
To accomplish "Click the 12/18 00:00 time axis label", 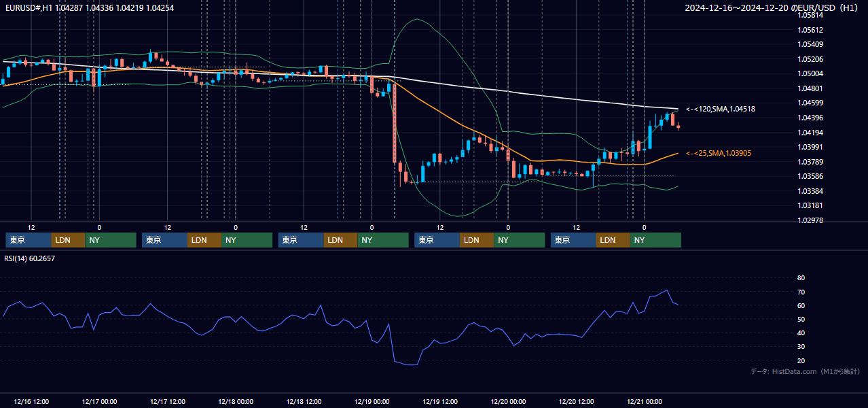I will pyautogui.click(x=236, y=402).
